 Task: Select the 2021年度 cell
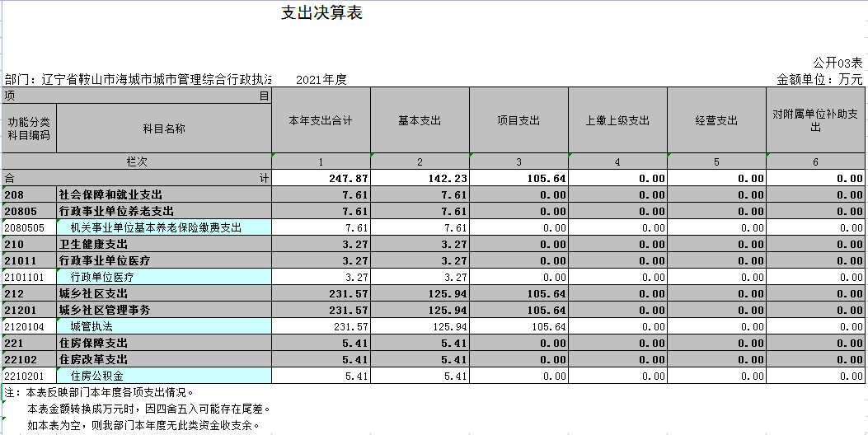[x=321, y=79]
